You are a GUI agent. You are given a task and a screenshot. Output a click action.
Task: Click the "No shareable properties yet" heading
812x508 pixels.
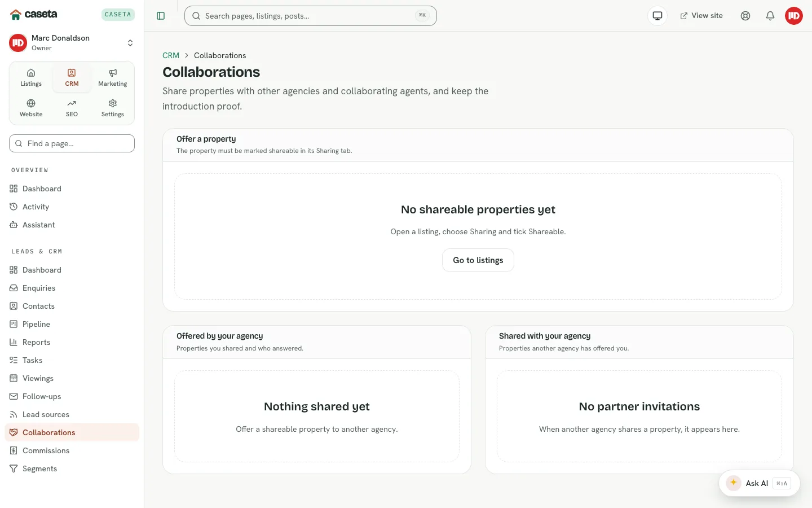(x=478, y=209)
